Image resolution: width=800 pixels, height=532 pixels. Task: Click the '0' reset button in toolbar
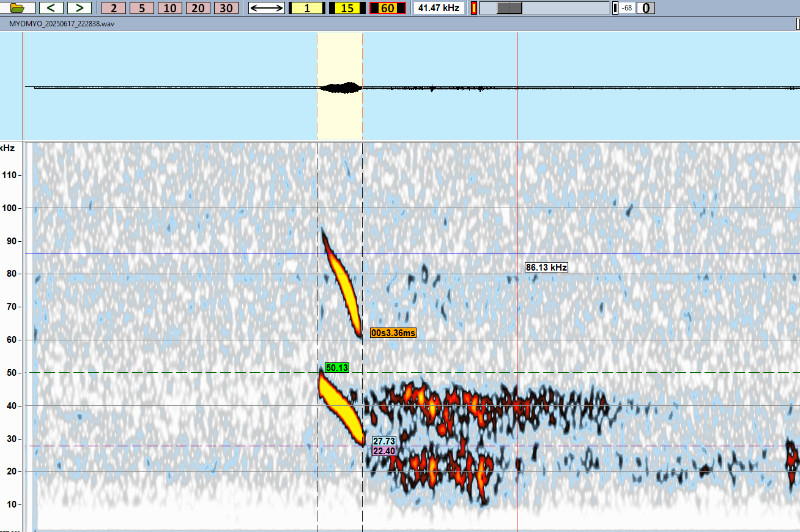(x=647, y=8)
